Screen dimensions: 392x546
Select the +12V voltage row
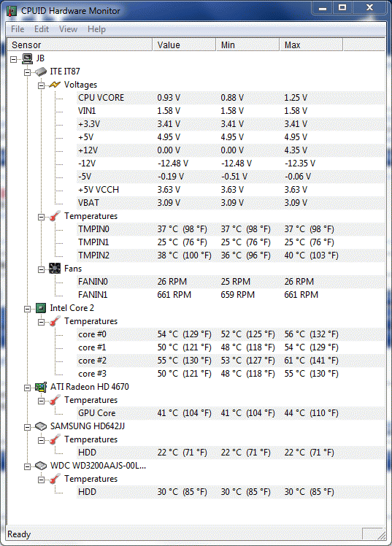pos(231,150)
